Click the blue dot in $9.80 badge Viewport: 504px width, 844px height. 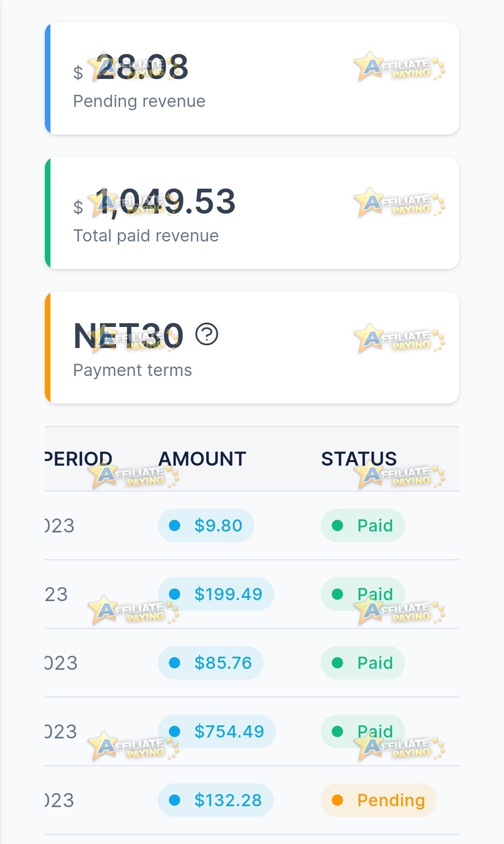[x=175, y=525]
